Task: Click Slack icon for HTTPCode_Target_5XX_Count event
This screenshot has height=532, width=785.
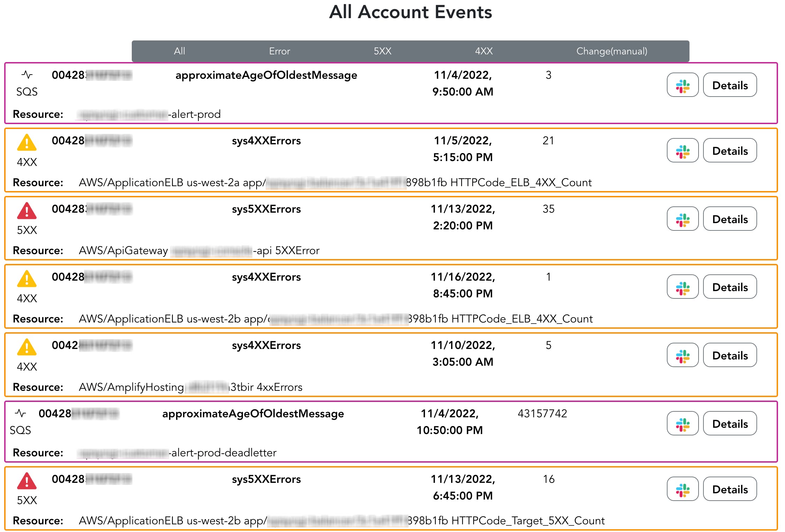Action: (x=682, y=489)
